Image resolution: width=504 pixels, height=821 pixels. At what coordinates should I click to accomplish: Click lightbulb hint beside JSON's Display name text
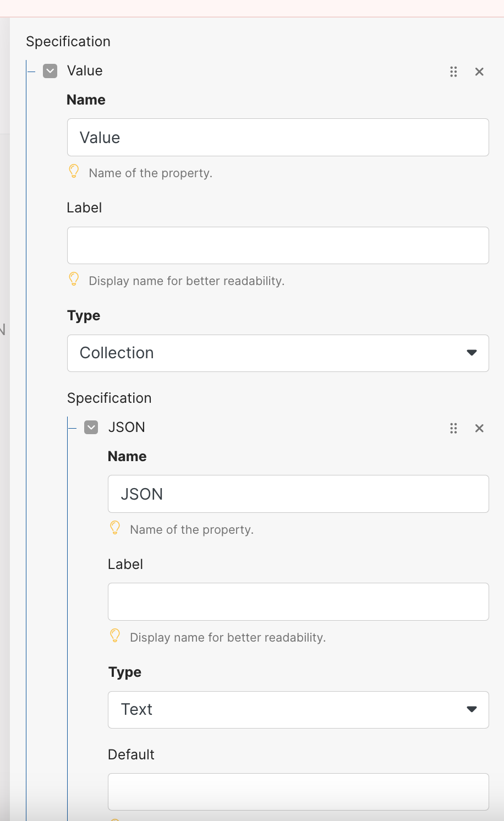(115, 636)
